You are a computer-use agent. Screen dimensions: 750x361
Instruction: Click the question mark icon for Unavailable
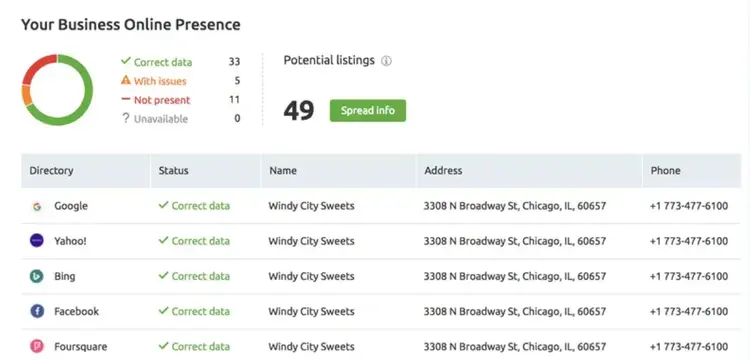pyautogui.click(x=126, y=118)
